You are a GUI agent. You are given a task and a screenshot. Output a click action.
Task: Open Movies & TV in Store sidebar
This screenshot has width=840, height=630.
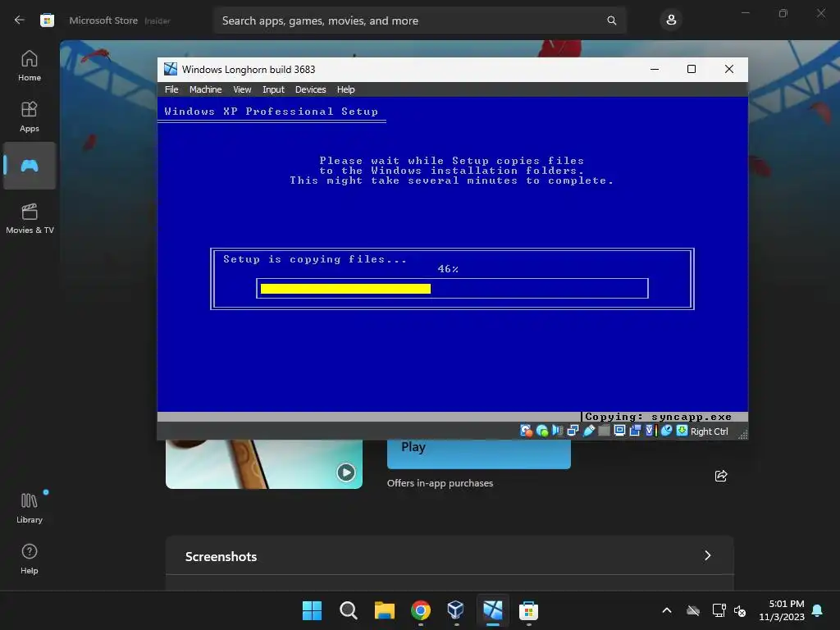point(30,218)
